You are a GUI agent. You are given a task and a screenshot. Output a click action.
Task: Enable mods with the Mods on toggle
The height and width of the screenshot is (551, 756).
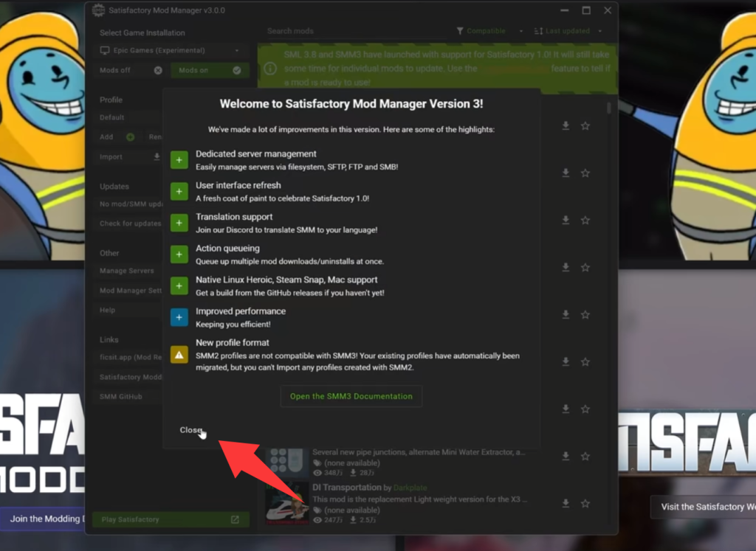click(x=210, y=70)
